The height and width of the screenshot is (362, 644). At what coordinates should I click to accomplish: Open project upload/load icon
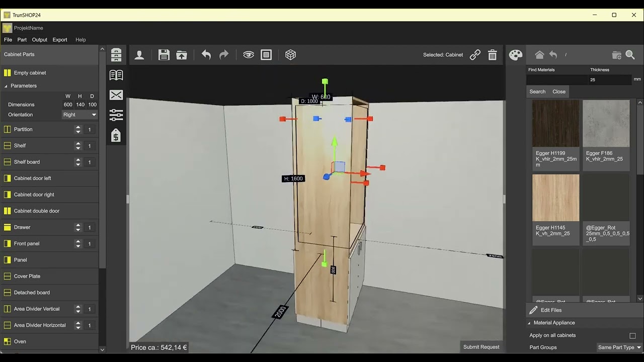pos(182,55)
